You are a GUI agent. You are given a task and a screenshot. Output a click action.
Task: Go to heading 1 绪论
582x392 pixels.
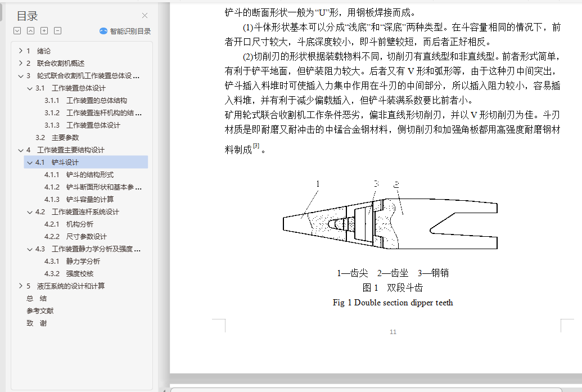[x=39, y=51]
